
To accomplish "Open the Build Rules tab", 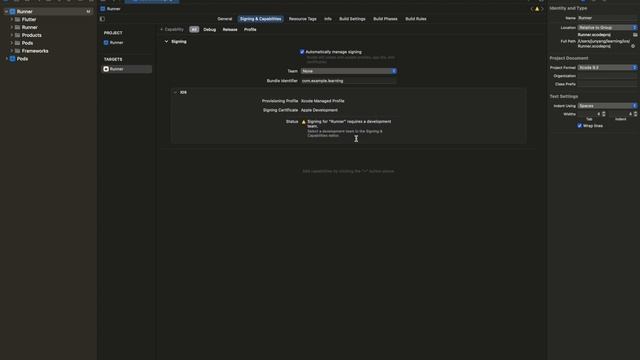I will pyautogui.click(x=416, y=19).
